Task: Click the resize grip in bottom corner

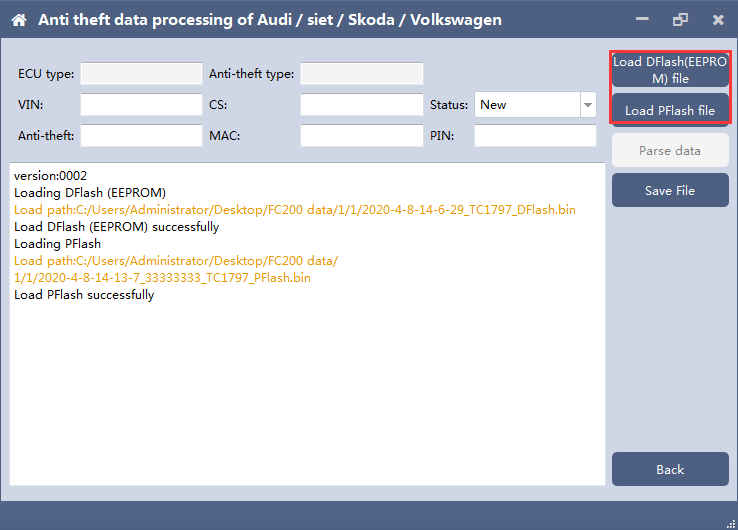Action: point(731,523)
